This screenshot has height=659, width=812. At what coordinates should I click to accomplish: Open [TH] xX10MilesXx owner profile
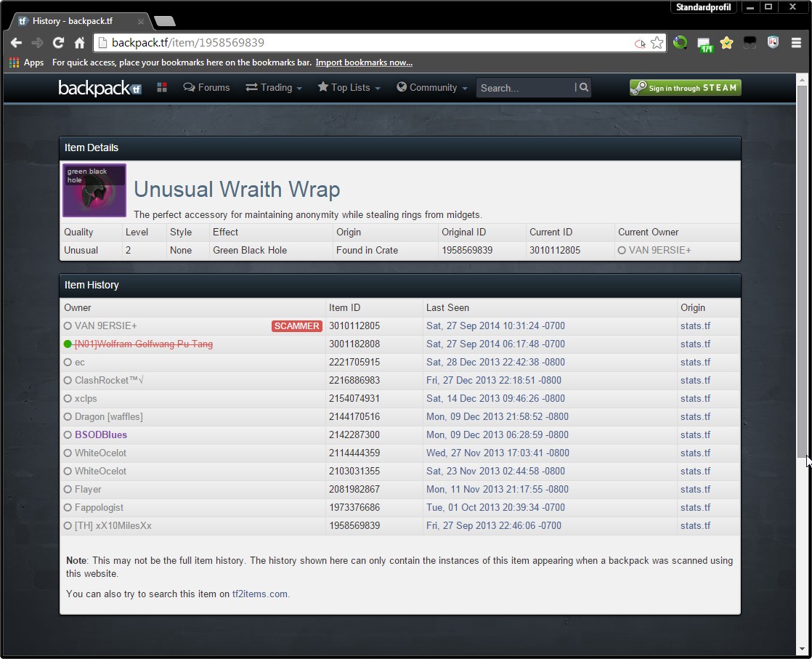point(113,525)
